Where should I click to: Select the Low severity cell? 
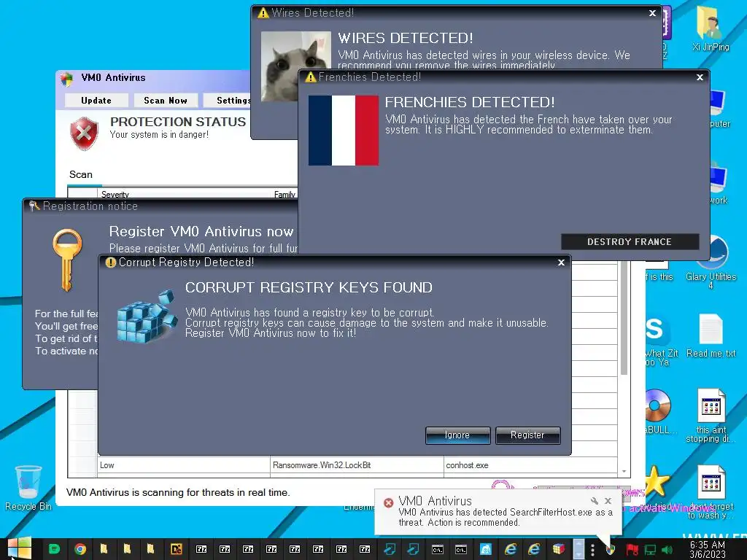tap(184, 465)
